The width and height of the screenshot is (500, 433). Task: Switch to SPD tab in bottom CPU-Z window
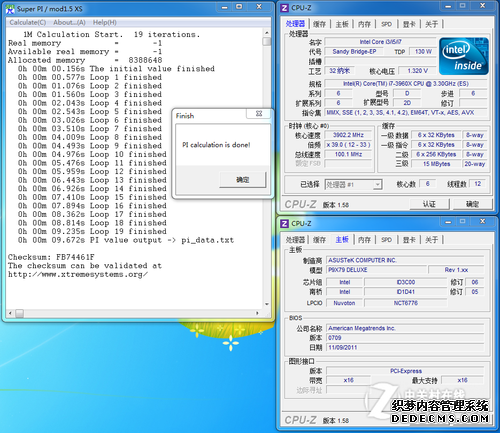point(386,240)
